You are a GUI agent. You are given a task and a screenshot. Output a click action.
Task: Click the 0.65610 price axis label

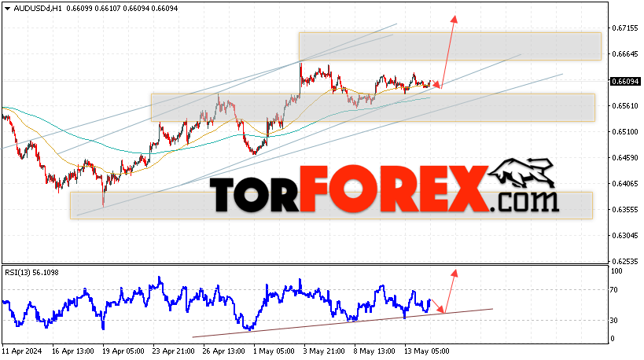(x=625, y=106)
